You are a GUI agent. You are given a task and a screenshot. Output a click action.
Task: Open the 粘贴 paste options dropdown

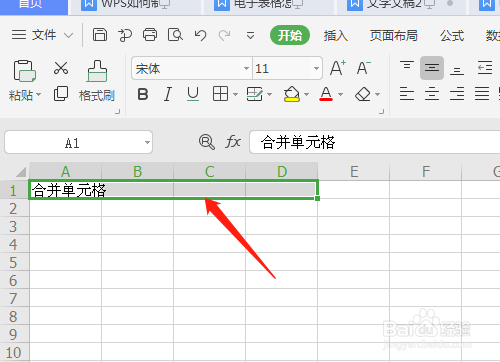click(x=39, y=95)
